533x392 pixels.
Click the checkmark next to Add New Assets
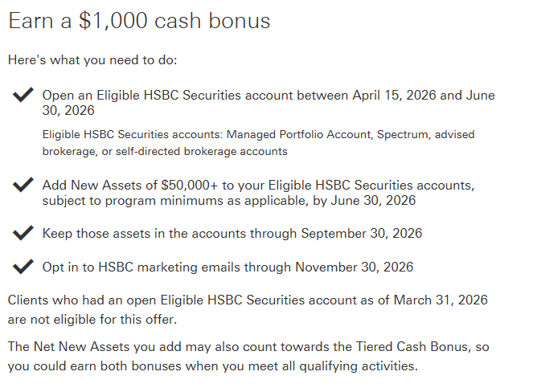click(x=23, y=186)
